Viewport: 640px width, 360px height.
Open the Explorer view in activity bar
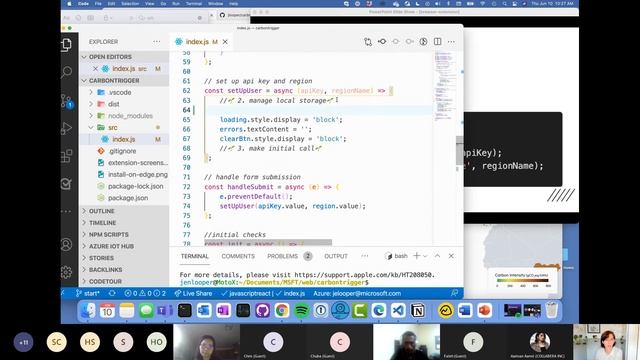pyautogui.click(x=67, y=44)
